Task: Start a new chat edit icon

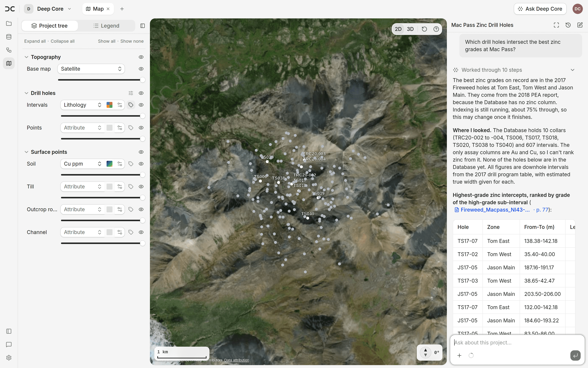Action: [580, 25]
